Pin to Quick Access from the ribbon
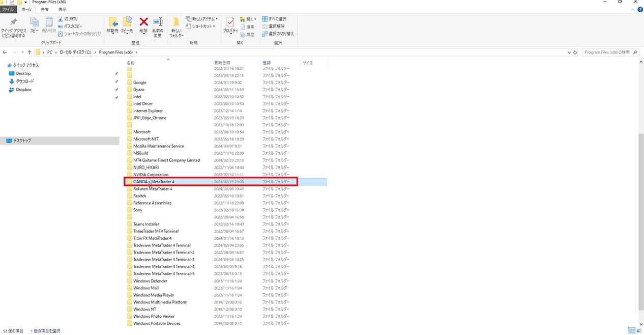Screen dimensions: 644x335 coord(14,26)
